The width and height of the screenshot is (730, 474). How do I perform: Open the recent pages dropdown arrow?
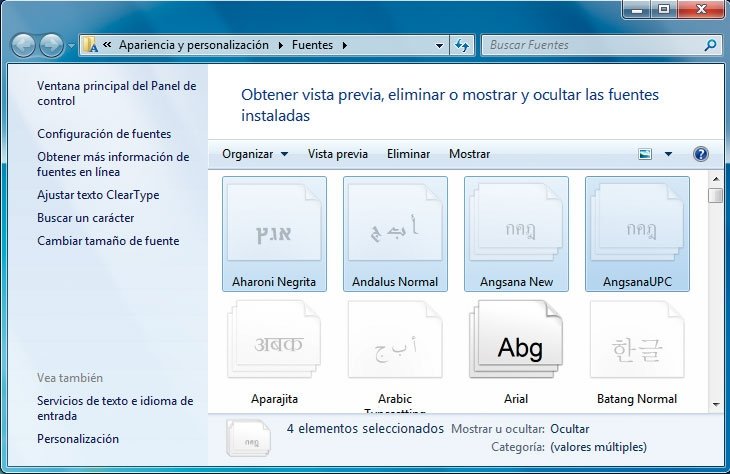[71, 46]
